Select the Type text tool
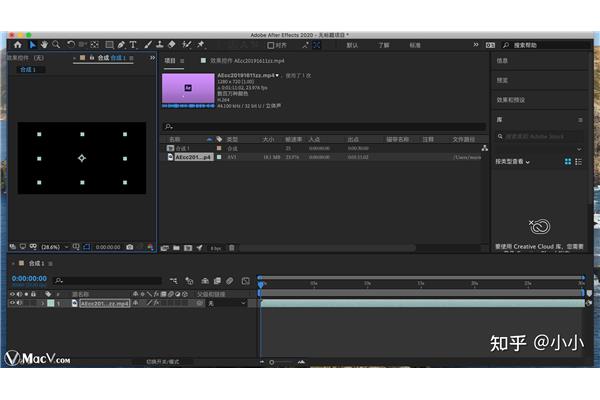 [x=133, y=45]
